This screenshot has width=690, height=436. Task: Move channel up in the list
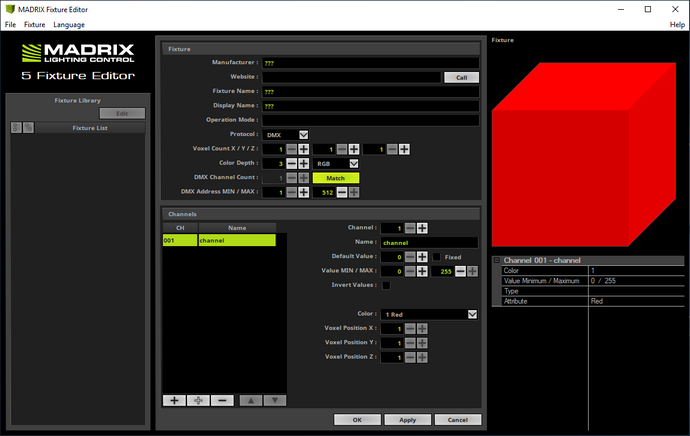pyautogui.click(x=251, y=400)
